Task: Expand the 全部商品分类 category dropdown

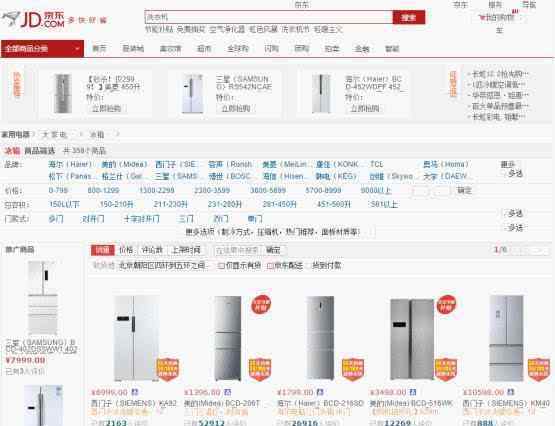Action: coord(42,48)
